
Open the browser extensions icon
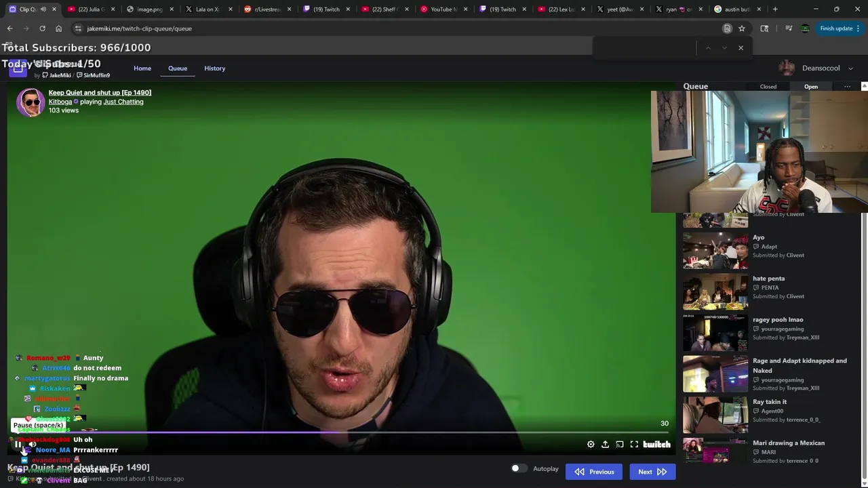pos(764,28)
